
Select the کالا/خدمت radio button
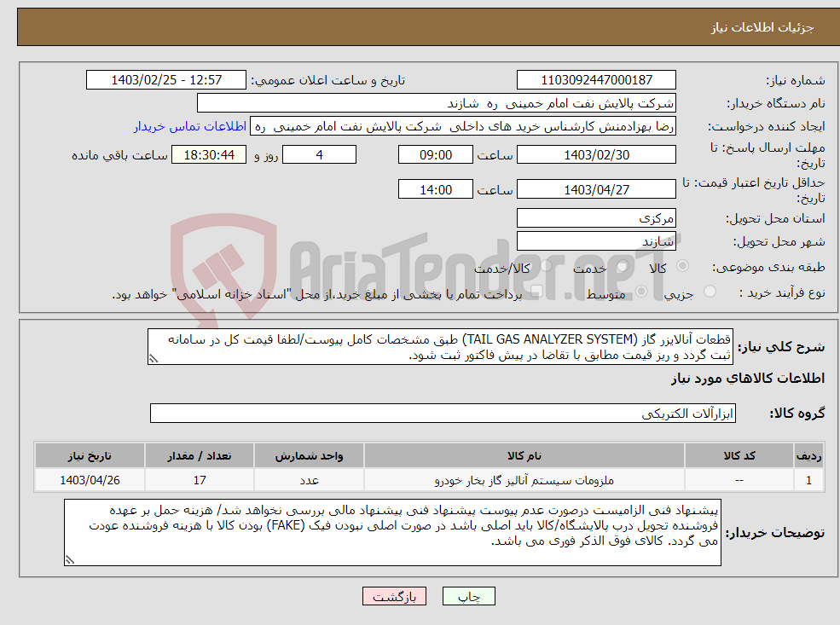[x=547, y=266]
